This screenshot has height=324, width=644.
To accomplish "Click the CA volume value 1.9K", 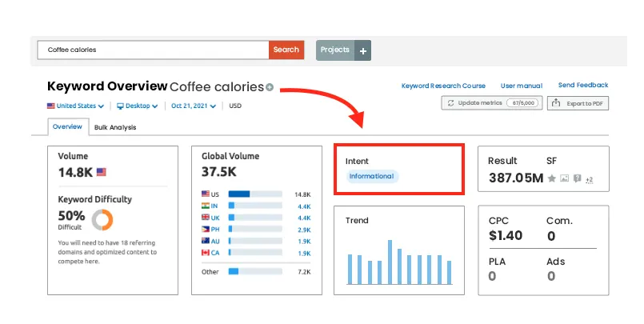I will (x=304, y=254).
